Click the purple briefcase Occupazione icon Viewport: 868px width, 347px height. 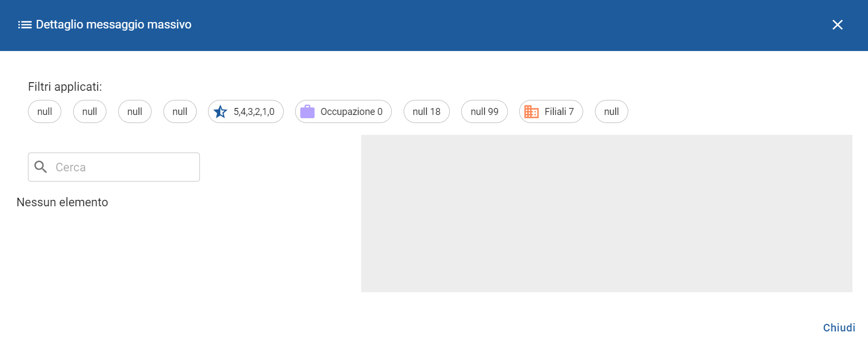(307, 112)
